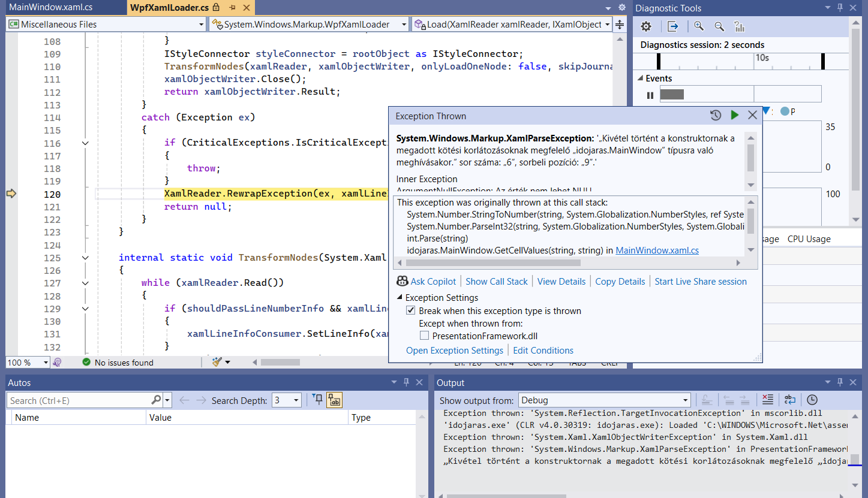Viewport: 868px width, 498px height.
Task: Collapse the TransformNodes method at line 125
Action: [85, 257]
